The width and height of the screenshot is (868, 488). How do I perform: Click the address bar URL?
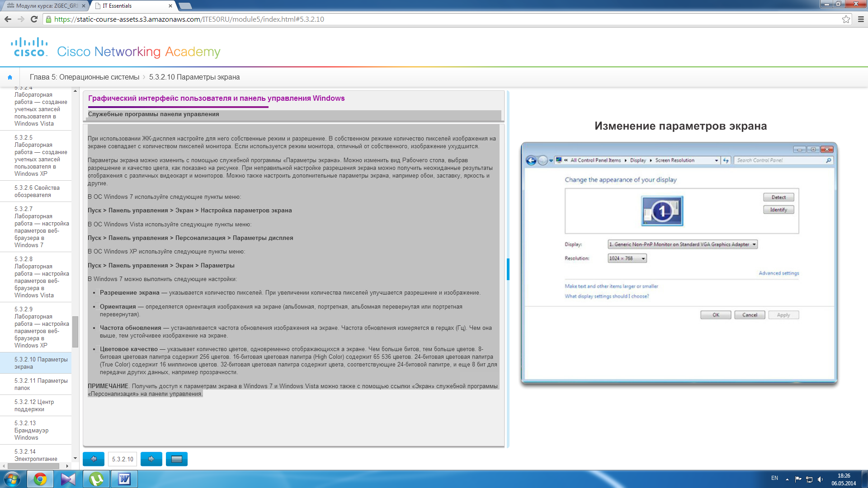coord(189,19)
